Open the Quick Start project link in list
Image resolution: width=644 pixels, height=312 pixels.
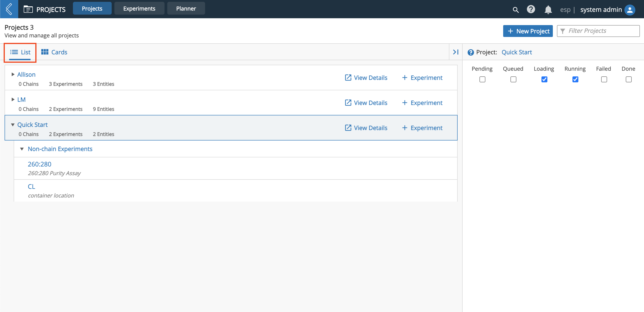tap(32, 125)
